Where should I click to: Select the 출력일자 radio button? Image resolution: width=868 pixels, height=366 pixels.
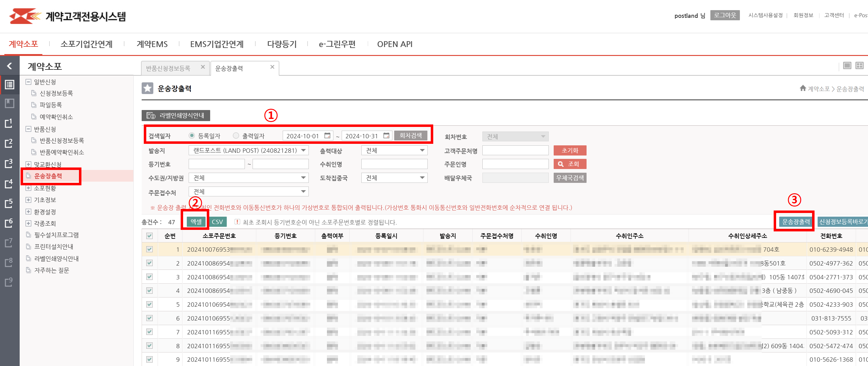(236, 136)
